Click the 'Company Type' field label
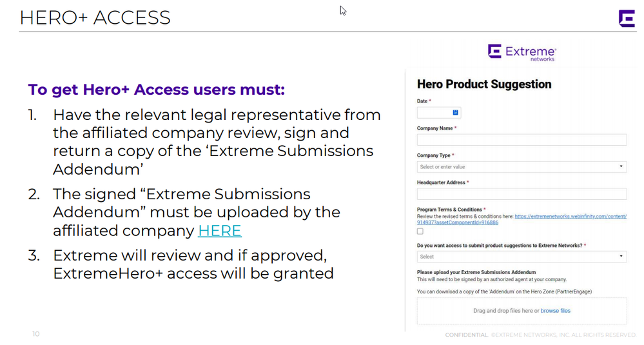The image size is (644, 345). (434, 155)
